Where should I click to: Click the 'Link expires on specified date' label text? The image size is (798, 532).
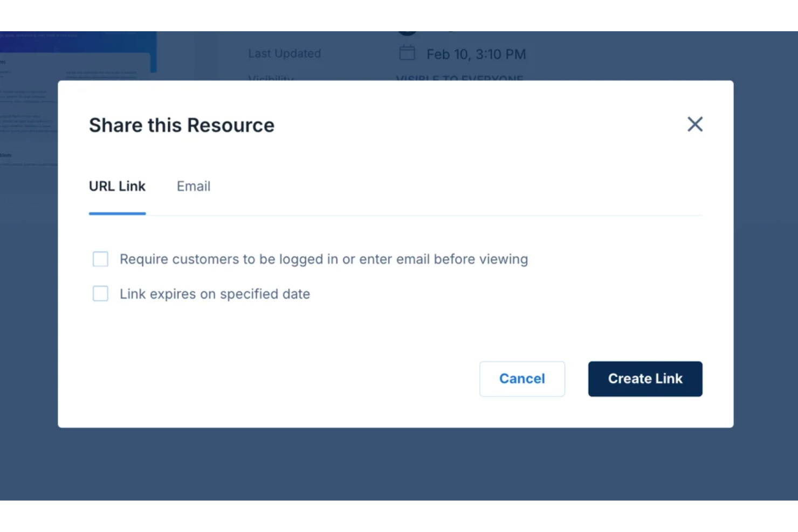[x=214, y=293]
